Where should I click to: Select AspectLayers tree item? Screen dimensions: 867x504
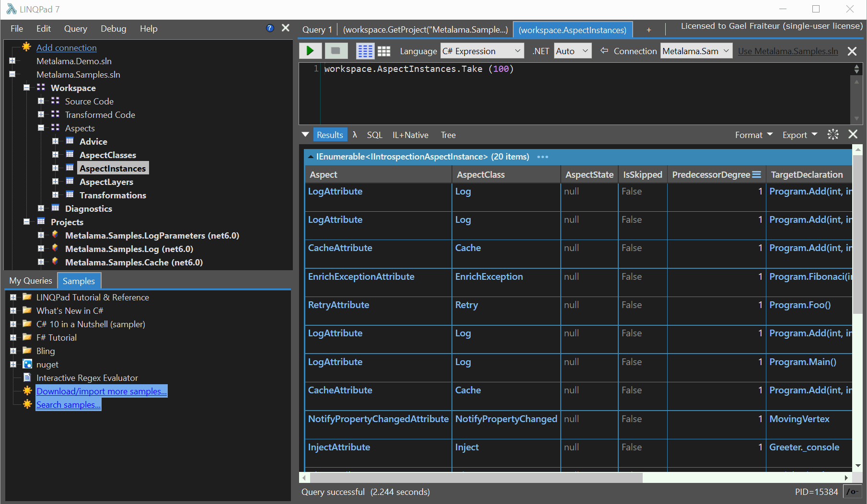pyautogui.click(x=106, y=182)
